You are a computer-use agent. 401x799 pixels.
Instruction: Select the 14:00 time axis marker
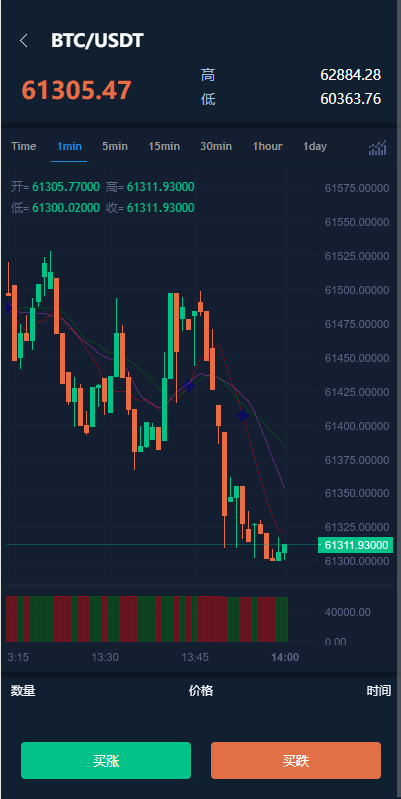coord(285,657)
